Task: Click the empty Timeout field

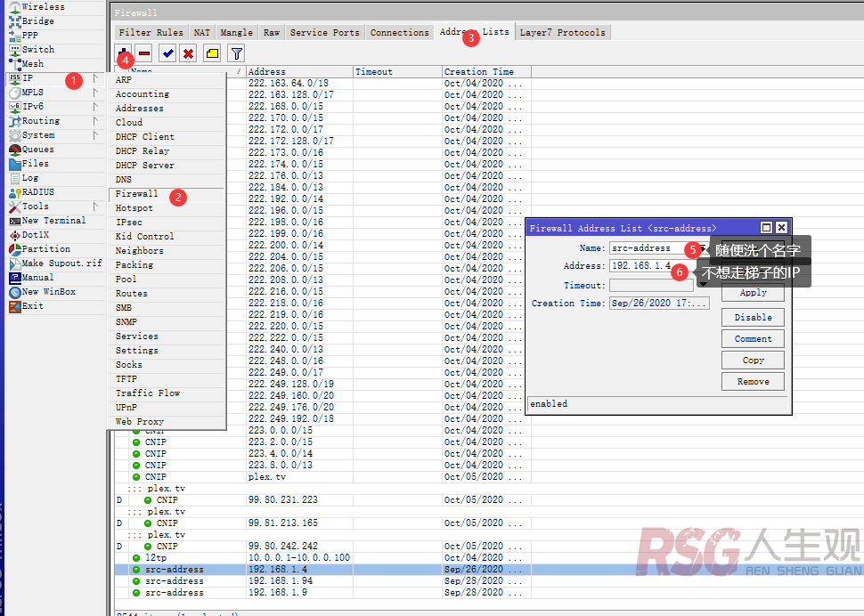Action: (651, 286)
